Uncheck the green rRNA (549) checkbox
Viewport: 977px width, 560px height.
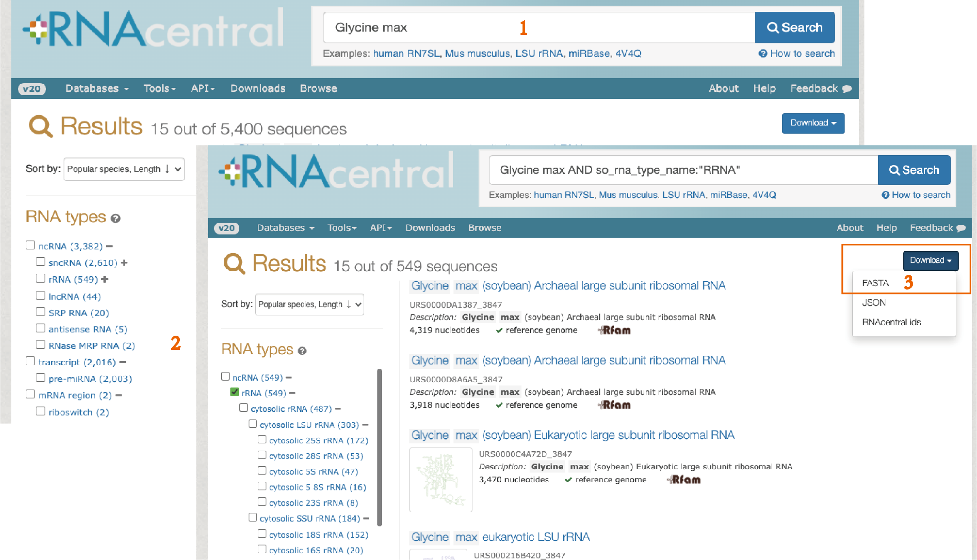point(234,392)
